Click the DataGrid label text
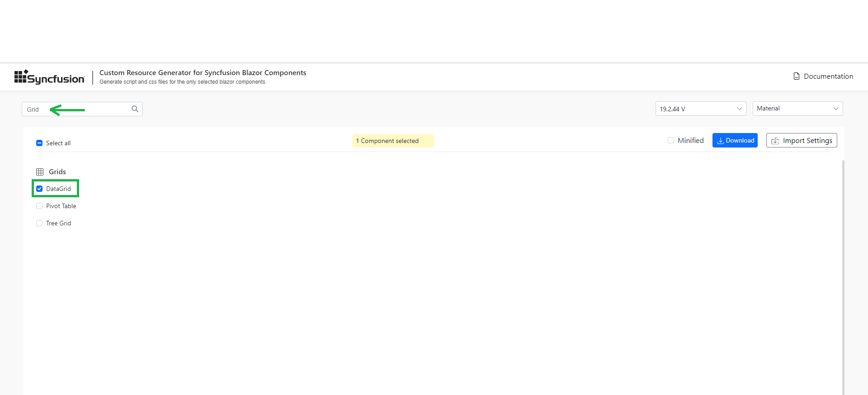This screenshot has height=395, width=868. [59, 189]
